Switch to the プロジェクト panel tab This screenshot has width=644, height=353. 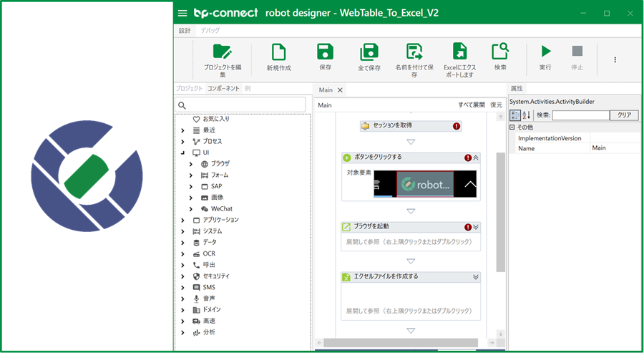coord(190,89)
